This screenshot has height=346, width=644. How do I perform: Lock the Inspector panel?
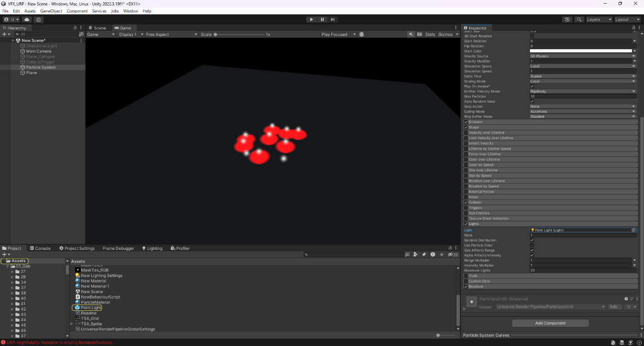tap(633, 28)
